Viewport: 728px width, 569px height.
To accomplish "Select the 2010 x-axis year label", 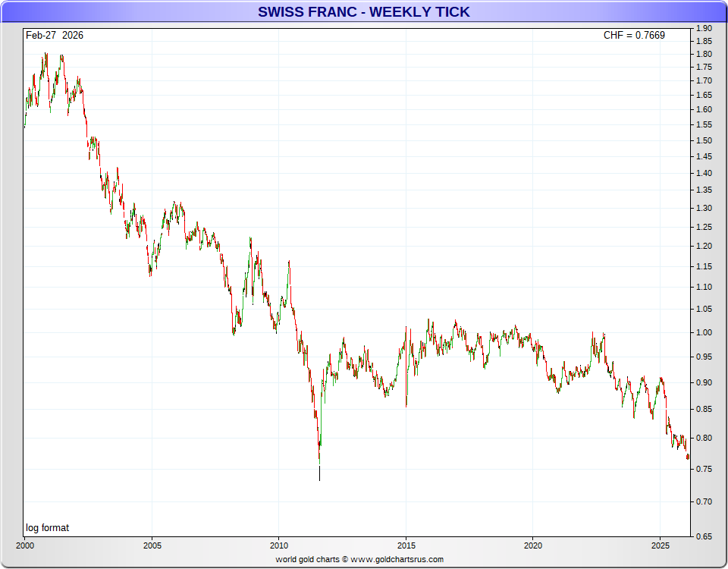I will tap(279, 545).
